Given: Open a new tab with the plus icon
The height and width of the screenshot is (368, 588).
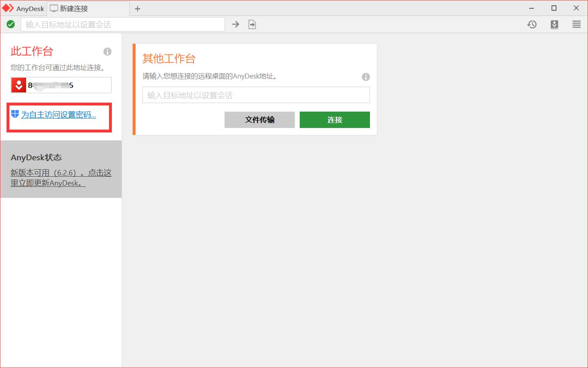Looking at the screenshot, I should pos(138,8).
